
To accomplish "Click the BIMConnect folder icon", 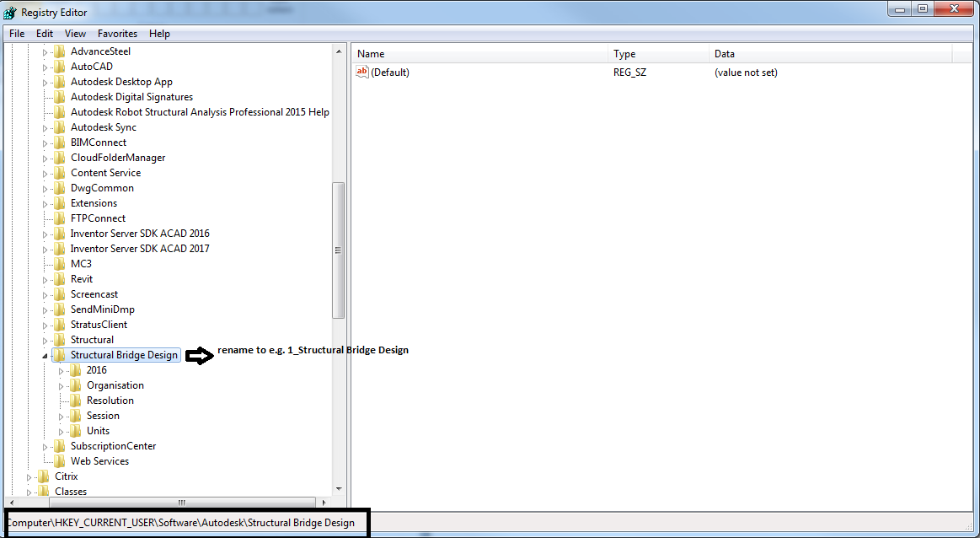I will (61, 142).
